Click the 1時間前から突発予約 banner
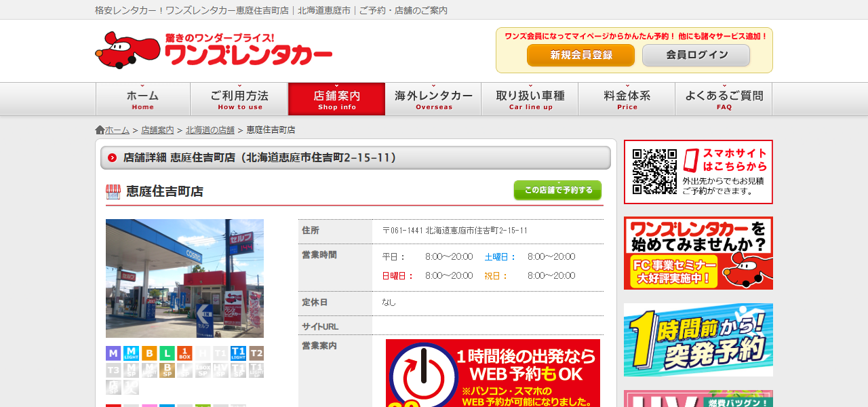 point(698,340)
